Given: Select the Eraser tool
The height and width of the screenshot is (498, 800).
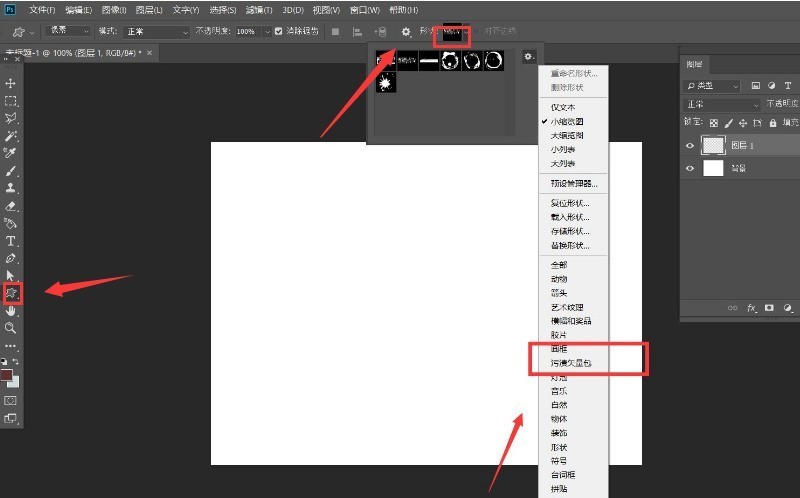Looking at the screenshot, I should [10, 206].
